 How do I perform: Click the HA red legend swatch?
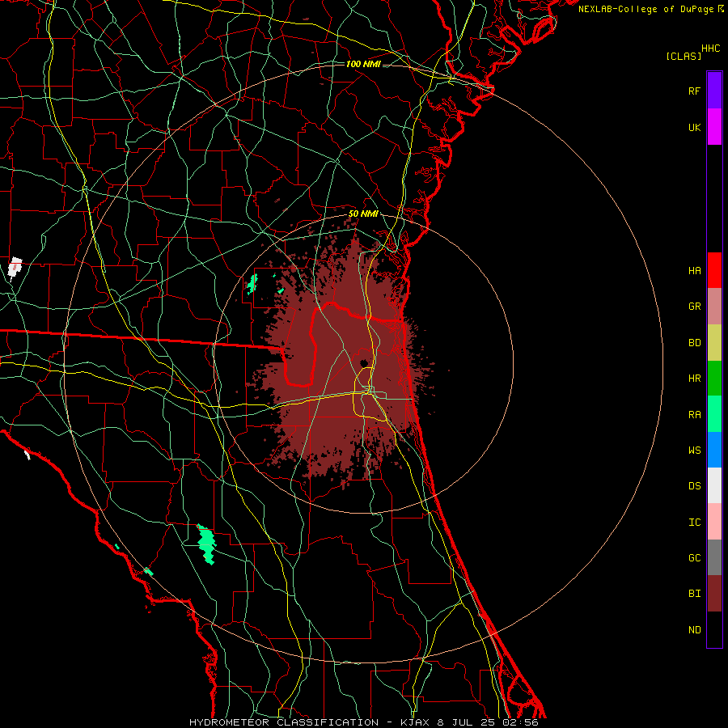click(714, 270)
